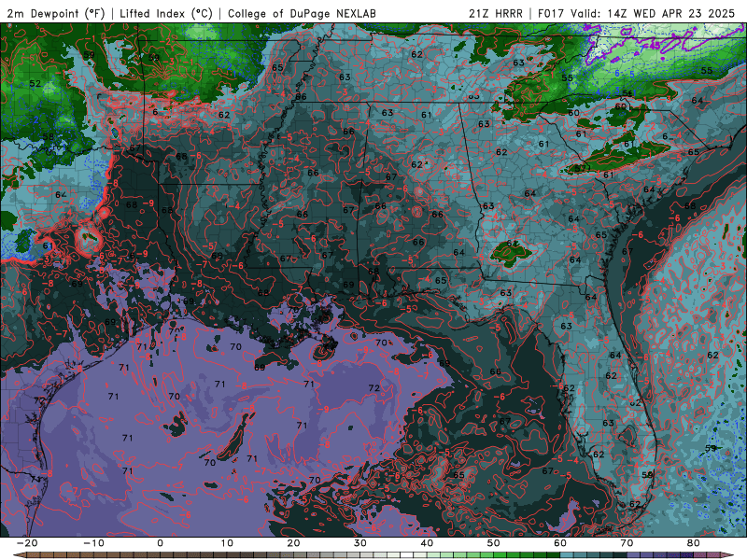Click the "0" label on the color scale

(x=160, y=543)
